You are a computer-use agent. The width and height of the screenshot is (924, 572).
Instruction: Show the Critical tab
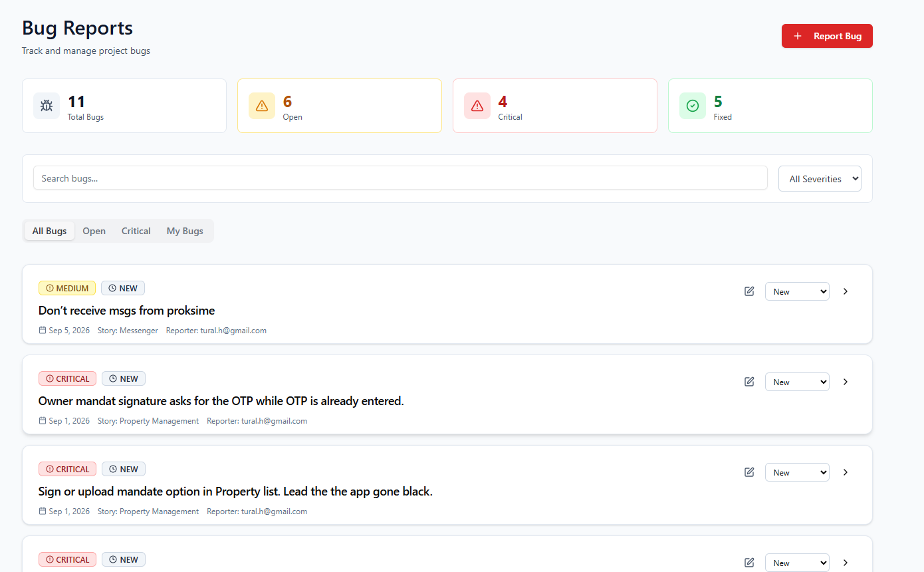(x=136, y=231)
